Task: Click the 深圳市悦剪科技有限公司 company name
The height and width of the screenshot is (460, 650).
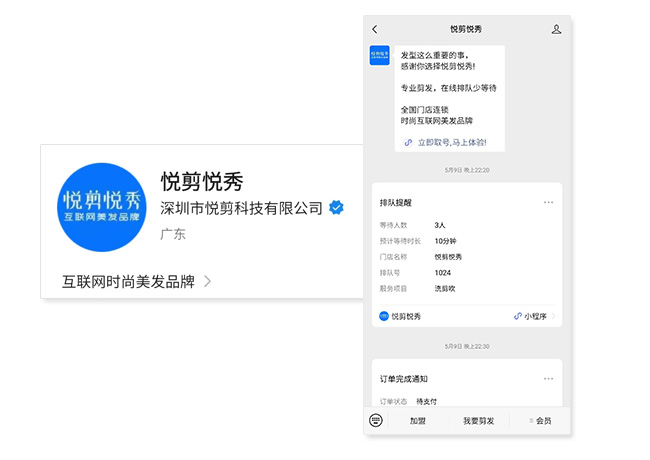Action: pos(241,208)
